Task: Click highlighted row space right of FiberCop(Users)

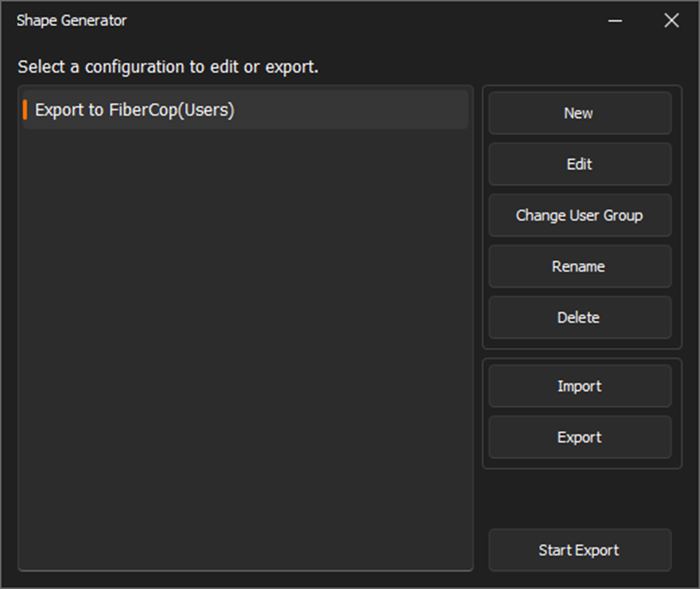Action: click(350, 110)
